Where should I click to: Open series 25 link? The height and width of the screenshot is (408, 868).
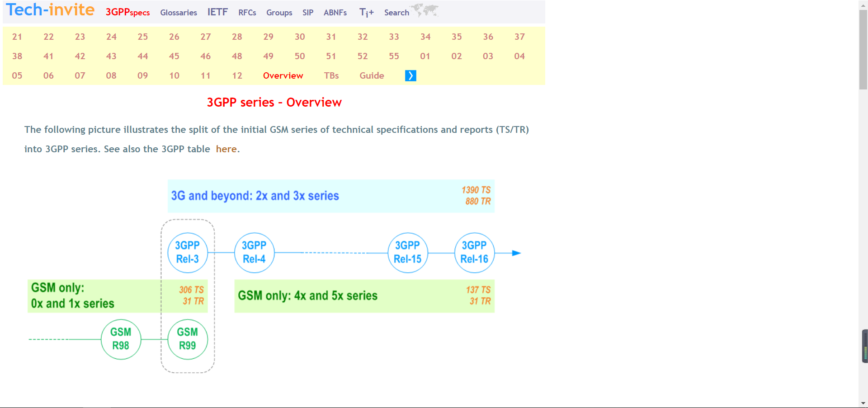tap(143, 37)
